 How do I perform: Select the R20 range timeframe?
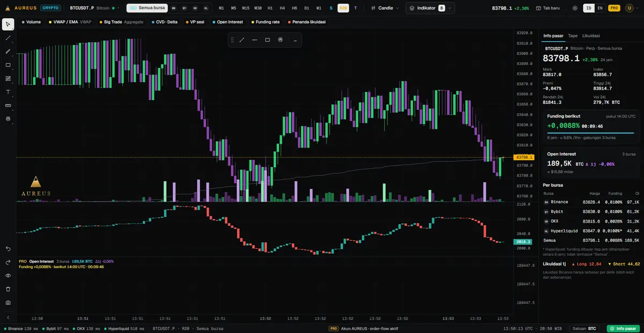(x=343, y=8)
